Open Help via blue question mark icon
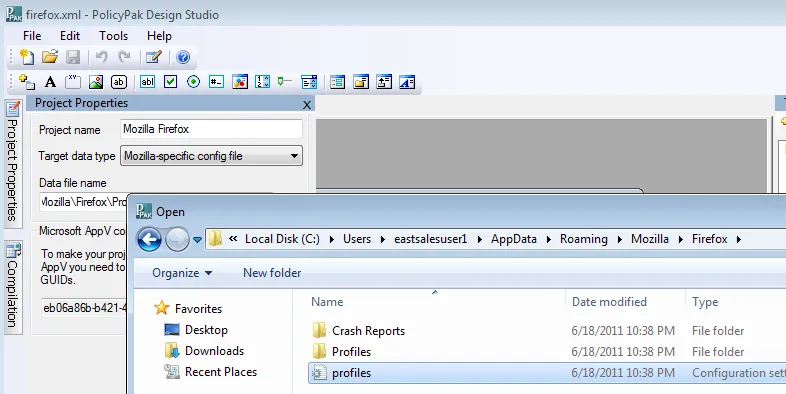786x394 pixels. tap(183, 57)
